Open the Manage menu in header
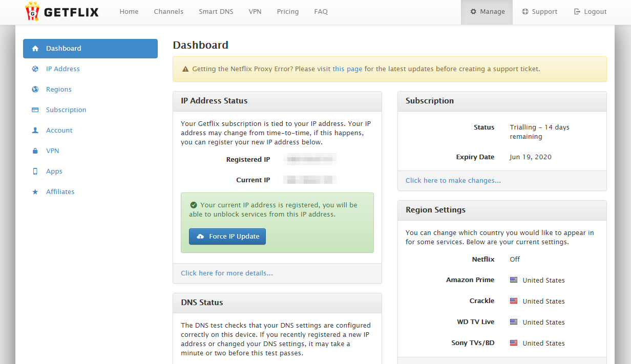Viewport: 631px width, 364px height. tap(487, 12)
